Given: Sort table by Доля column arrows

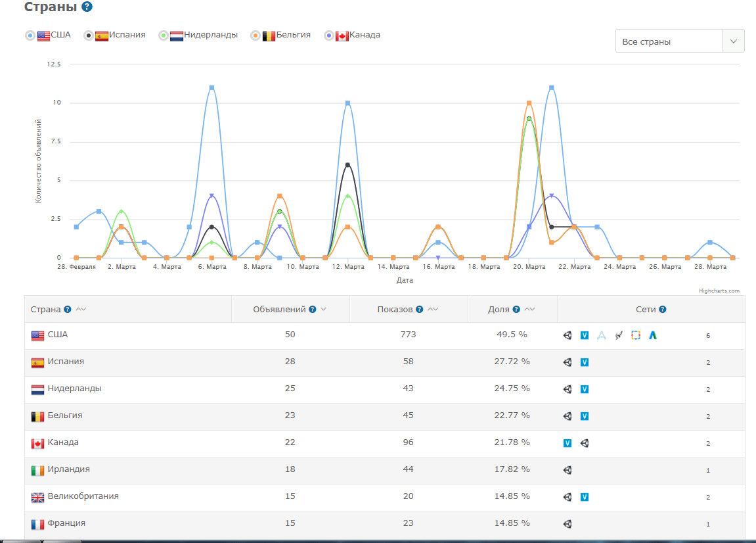Looking at the screenshot, I should pyautogui.click(x=530, y=310).
